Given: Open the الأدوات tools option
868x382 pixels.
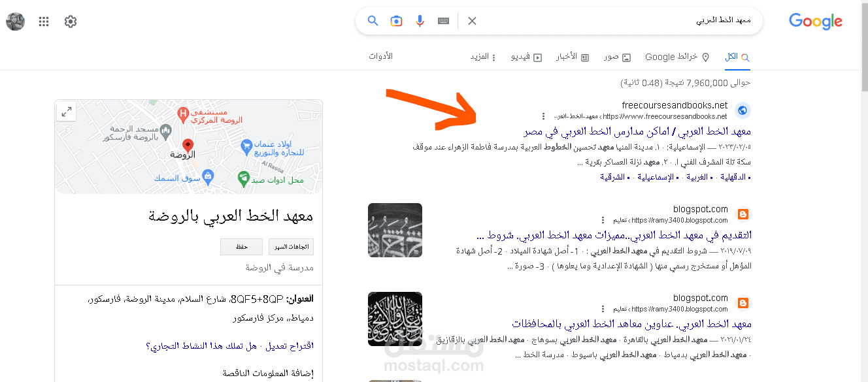Looking at the screenshot, I should point(380,56).
